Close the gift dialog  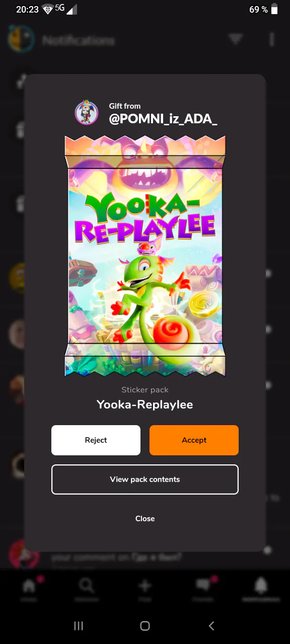(145, 519)
